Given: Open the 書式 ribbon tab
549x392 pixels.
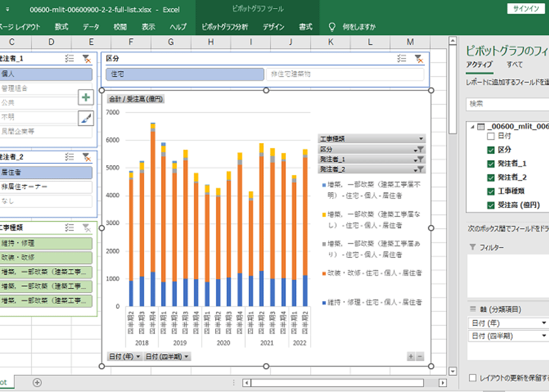Looking at the screenshot, I should pos(305,27).
